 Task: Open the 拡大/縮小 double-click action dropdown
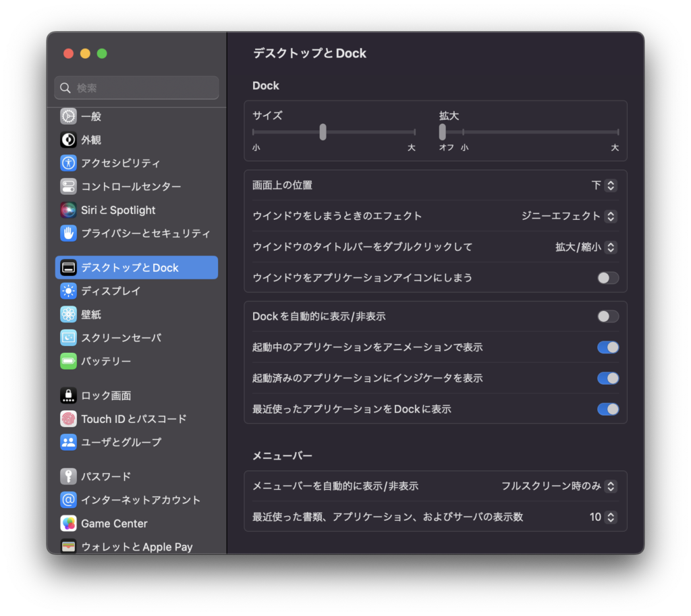[x=586, y=247]
